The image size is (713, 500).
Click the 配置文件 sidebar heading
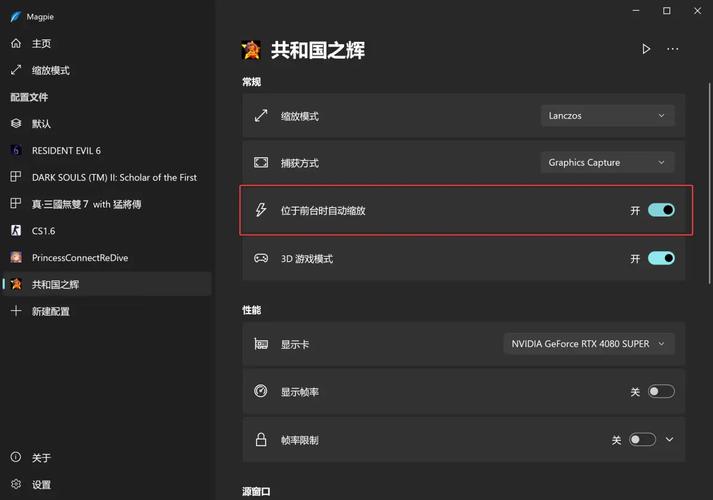[x=29, y=97]
